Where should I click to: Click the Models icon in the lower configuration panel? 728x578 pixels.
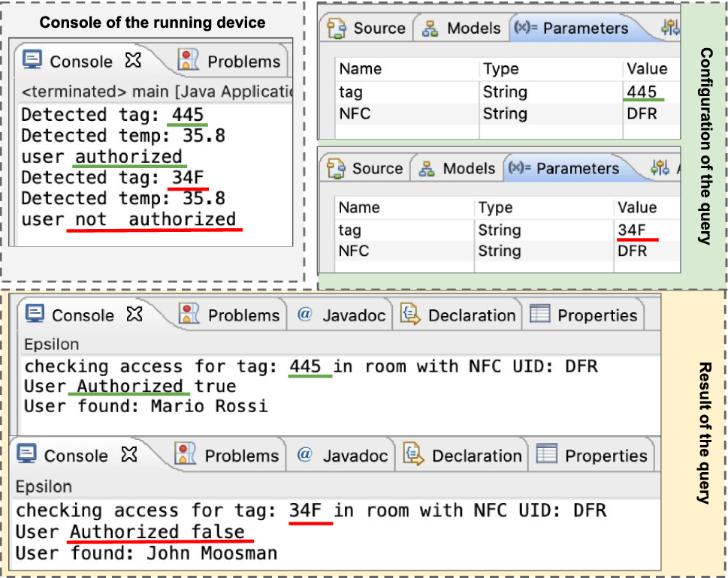click(427, 168)
